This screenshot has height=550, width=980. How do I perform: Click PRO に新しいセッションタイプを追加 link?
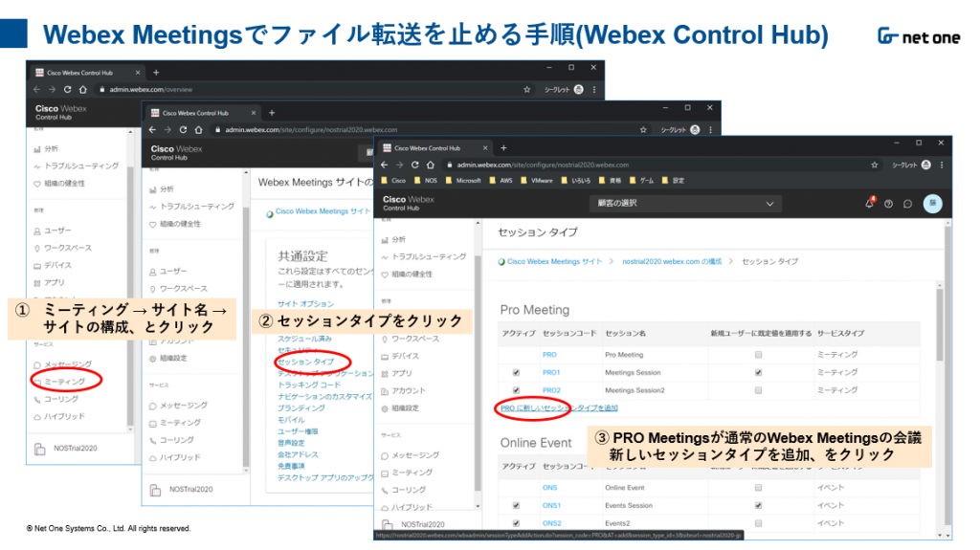point(559,408)
